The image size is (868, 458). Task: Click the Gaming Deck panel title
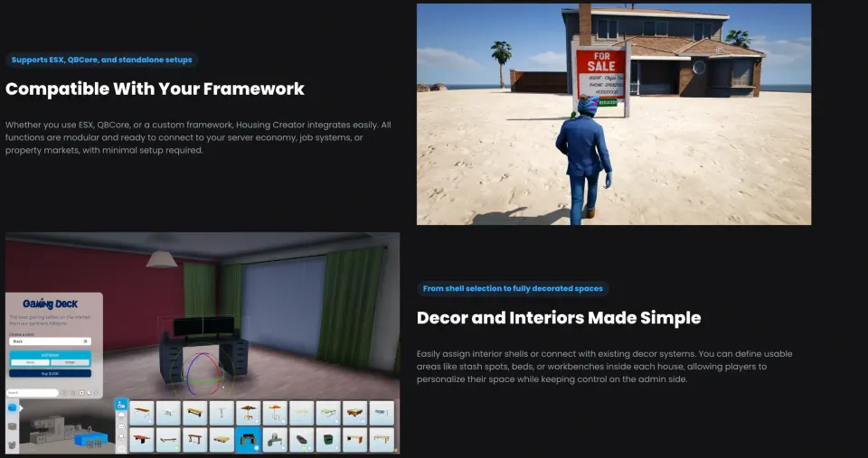(50, 304)
